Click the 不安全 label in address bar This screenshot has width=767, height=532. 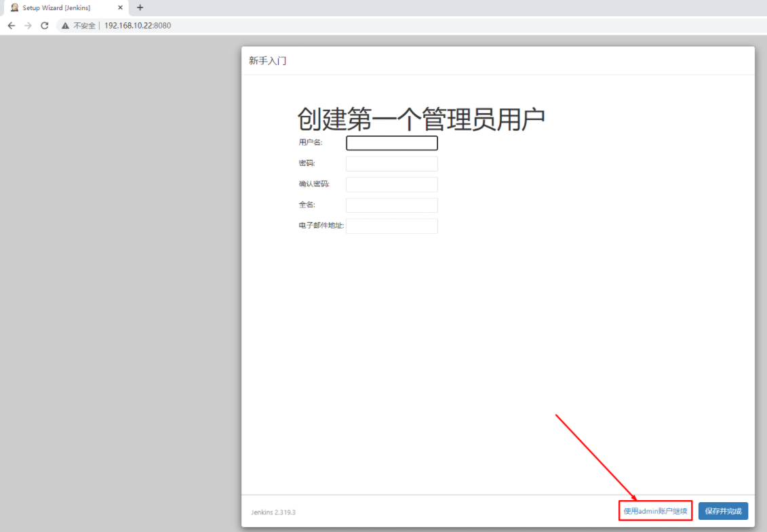(x=84, y=26)
